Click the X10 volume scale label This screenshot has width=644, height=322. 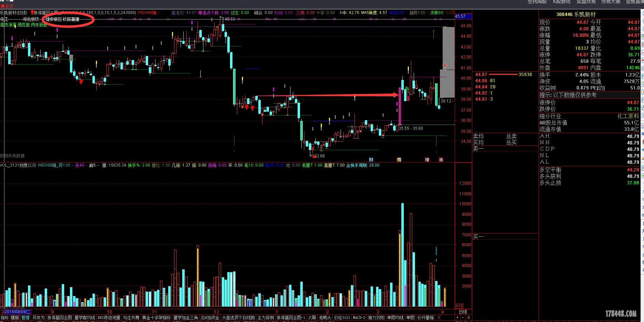(459, 306)
